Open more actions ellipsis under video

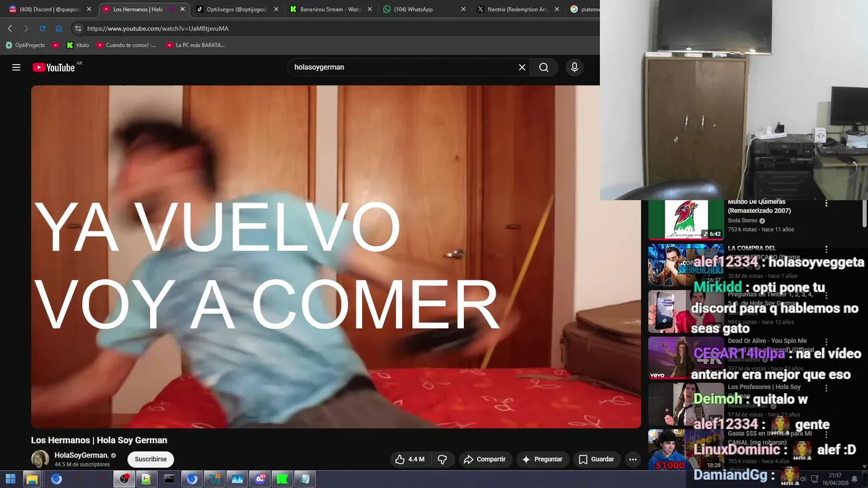(x=633, y=459)
